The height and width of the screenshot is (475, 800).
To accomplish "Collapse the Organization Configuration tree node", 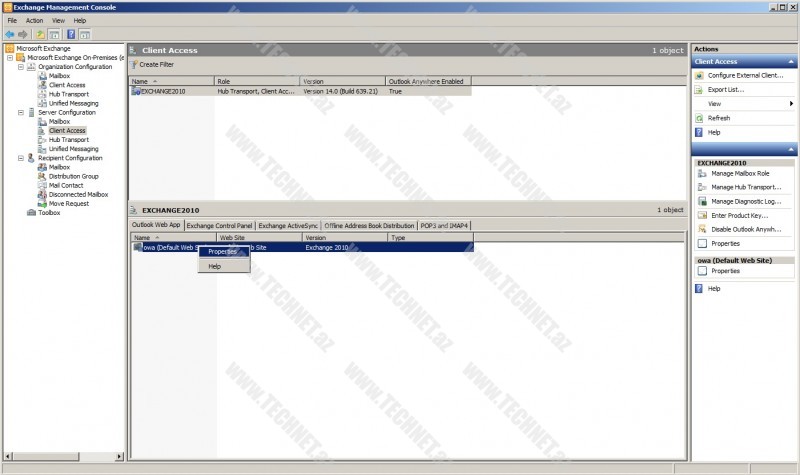I will pos(21,67).
